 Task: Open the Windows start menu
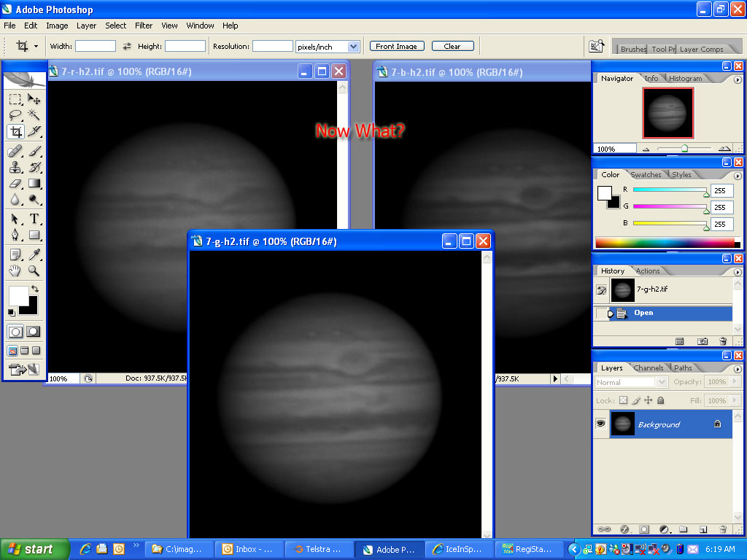pyautogui.click(x=34, y=549)
